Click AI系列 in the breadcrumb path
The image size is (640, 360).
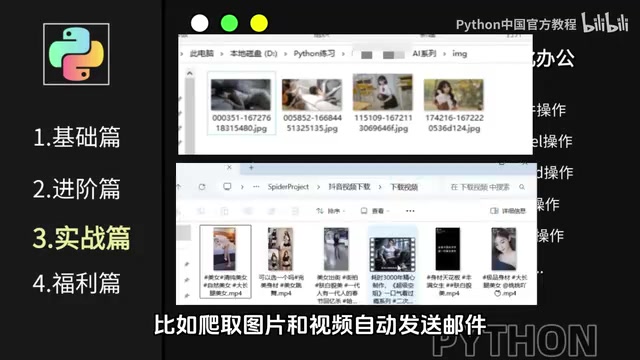pos(424,53)
